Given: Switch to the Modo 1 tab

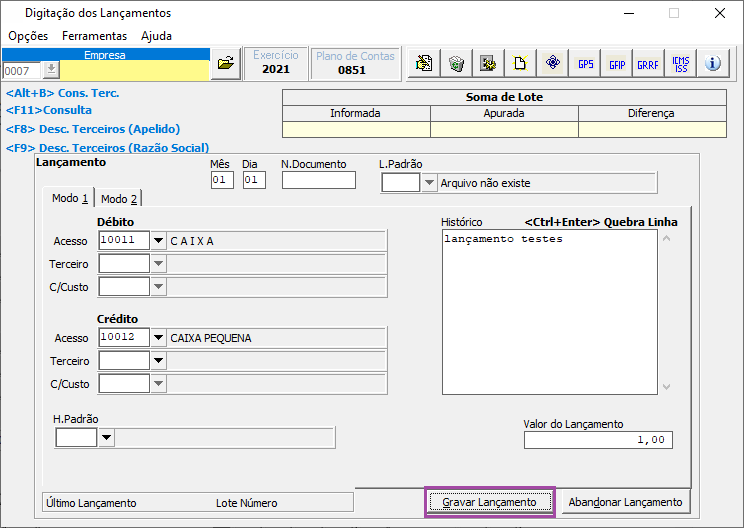Looking at the screenshot, I should click(69, 198).
